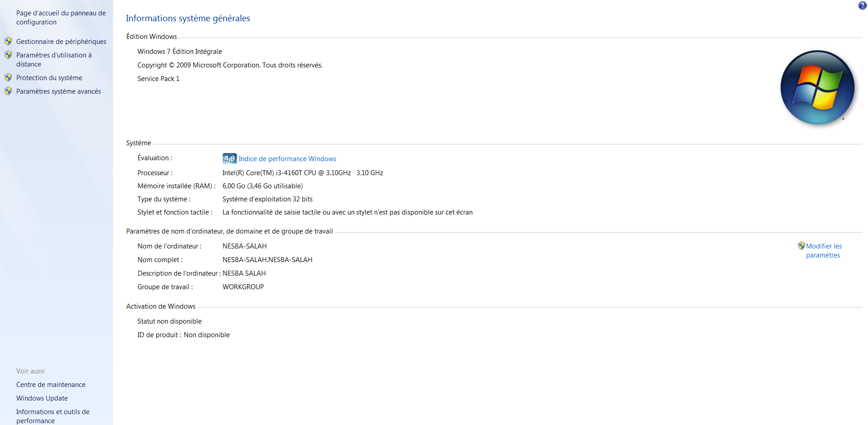Click the Intel Core i3-4160T processor value

[x=303, y=173]
